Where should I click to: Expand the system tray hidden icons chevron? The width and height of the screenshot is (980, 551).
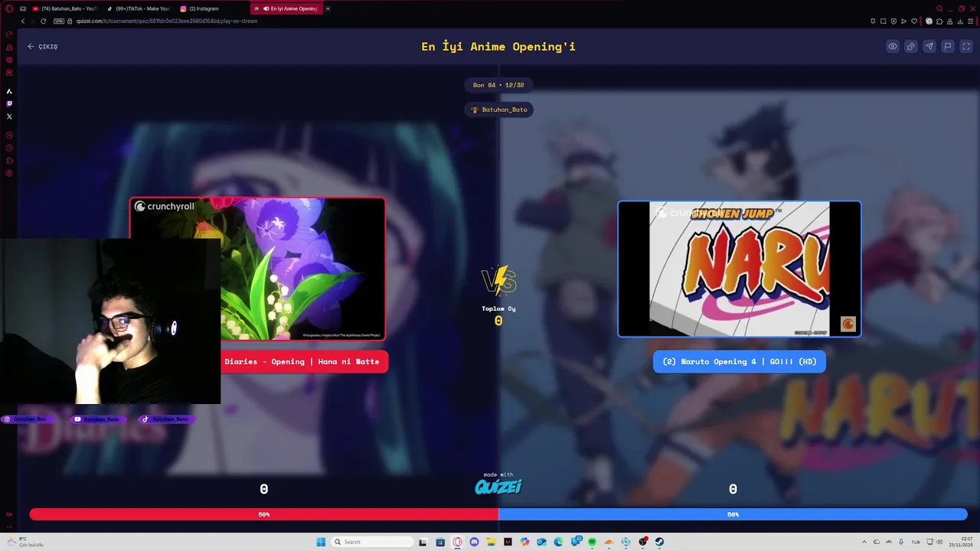[864, 542]
